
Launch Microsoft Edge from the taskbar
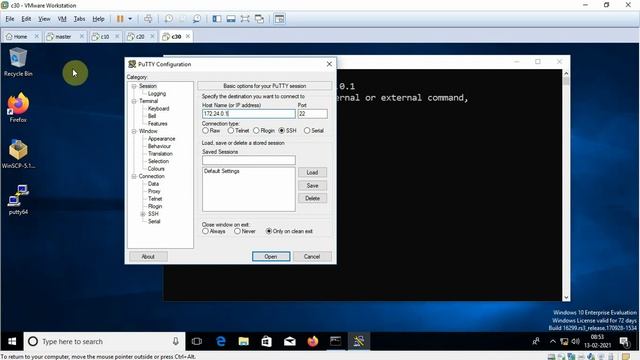pyautogui.click(x=221, y=341)
